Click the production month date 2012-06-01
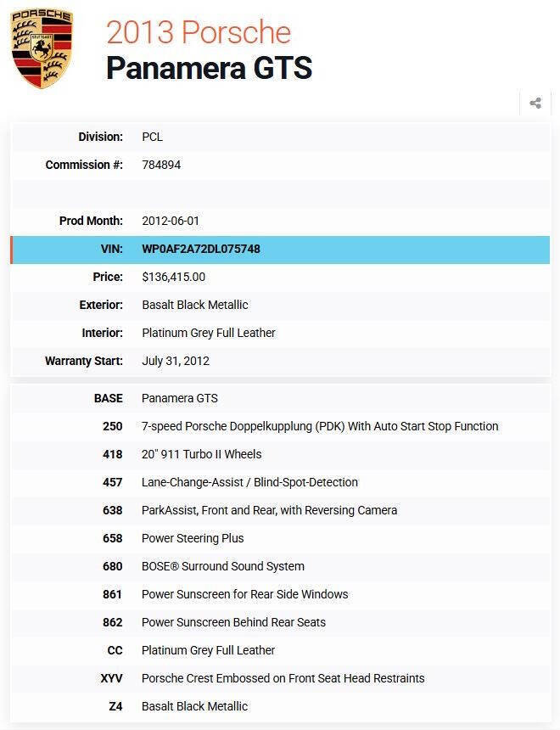Image resolution: width=560 pixels, height=730 pixels. click(x=171, y=221)
